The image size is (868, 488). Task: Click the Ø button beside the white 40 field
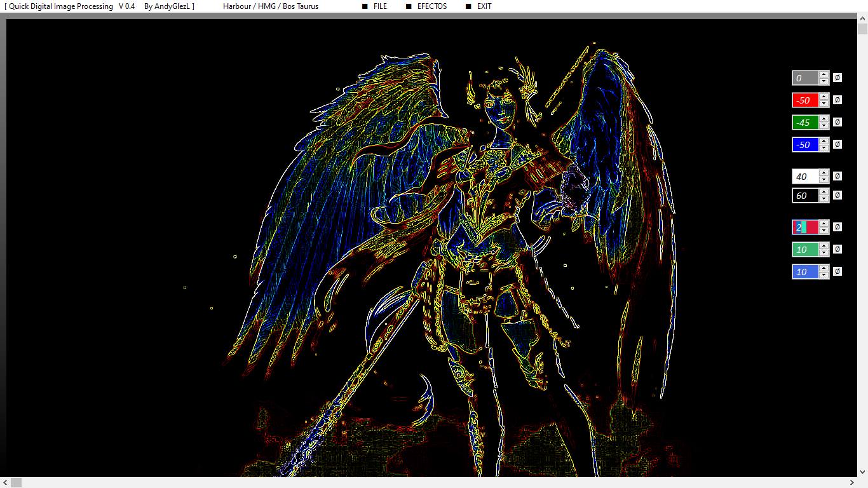click(837, 176)
